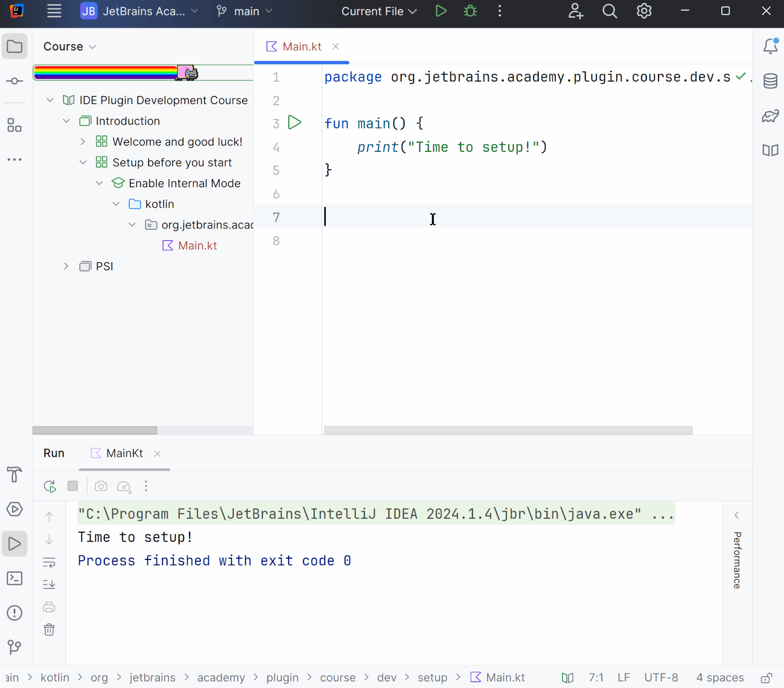The width and height of the screenshot is (784, 688).
Task: Click the UTF-8 encoding in status bar
Action: (x=661, y=678)
